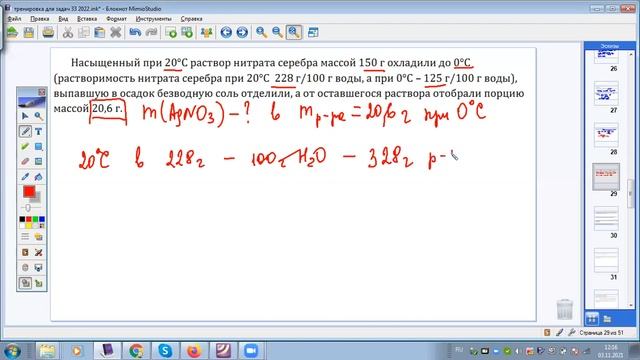
Task: Click the zoom out magnifier icon
Action: pyautogui.click(x=278, y=32)
